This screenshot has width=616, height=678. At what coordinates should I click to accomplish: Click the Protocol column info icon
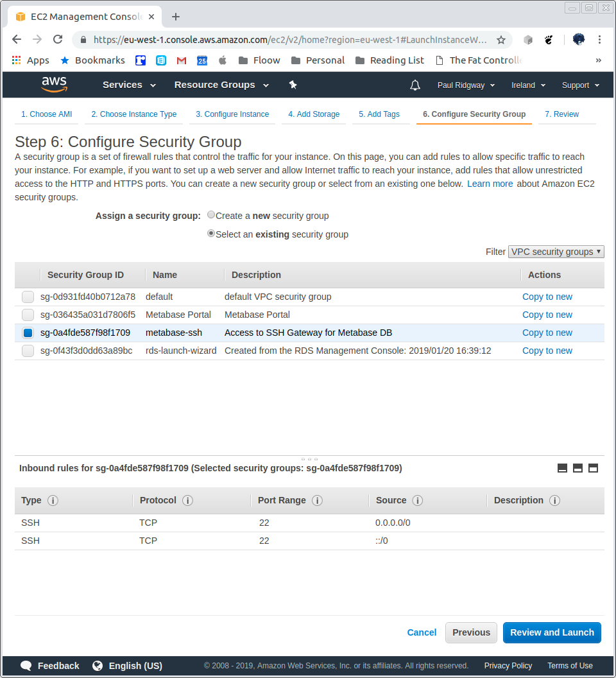187,501
